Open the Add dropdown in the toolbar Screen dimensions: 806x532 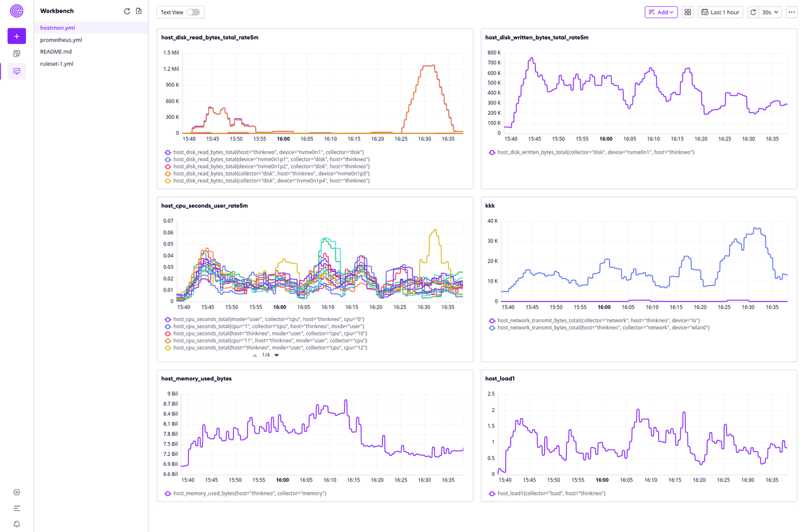tap(661, 12)
